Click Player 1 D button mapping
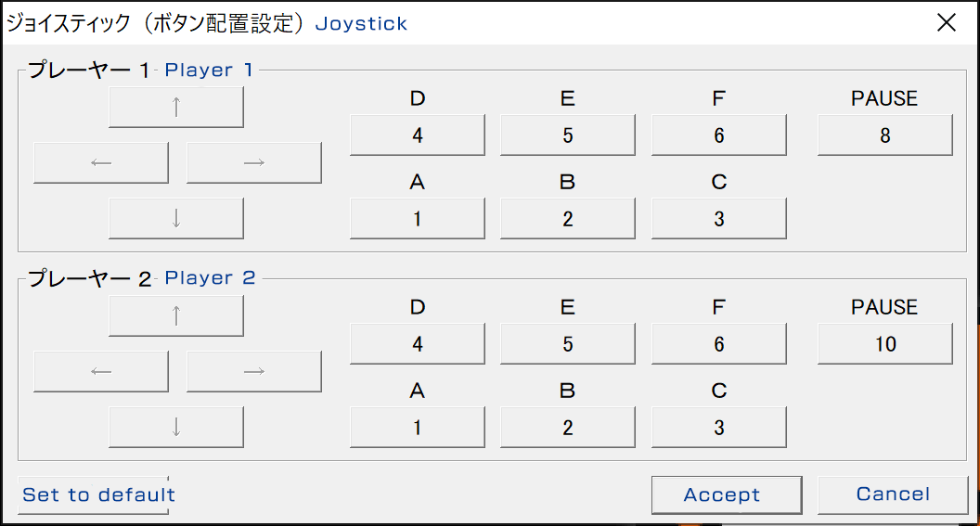Image resolution: width=980 pixels, height=526 pixels. point(418,135)
